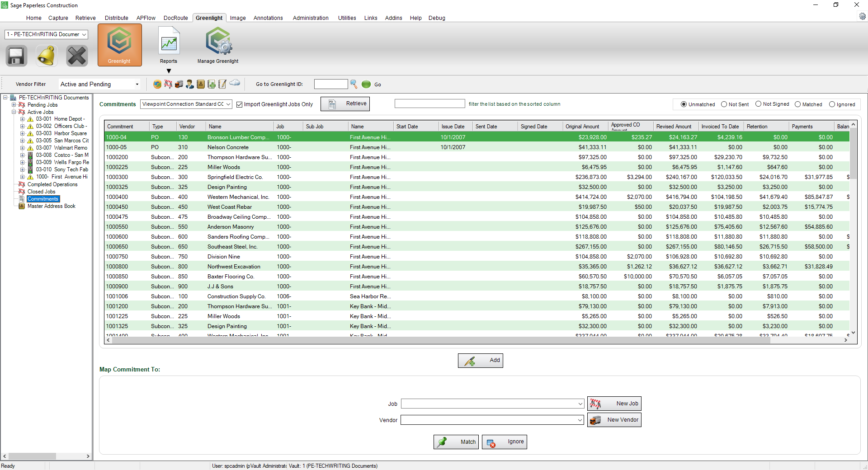Sort by the Original Amount column header
The width and height of the screenshot is (868, 470).
(585, 127)
